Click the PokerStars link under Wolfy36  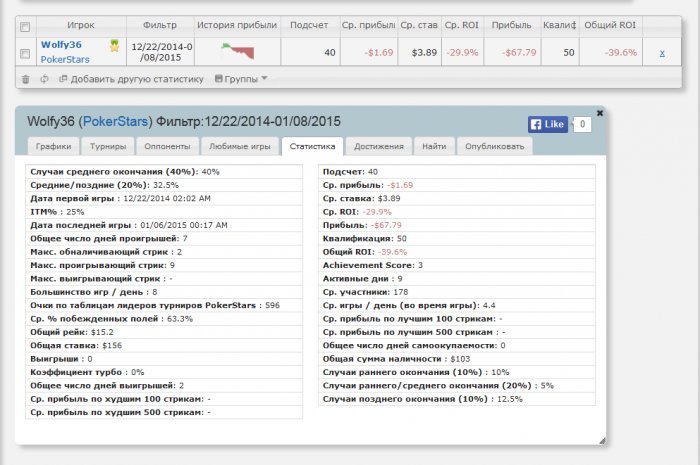(65, 59)
